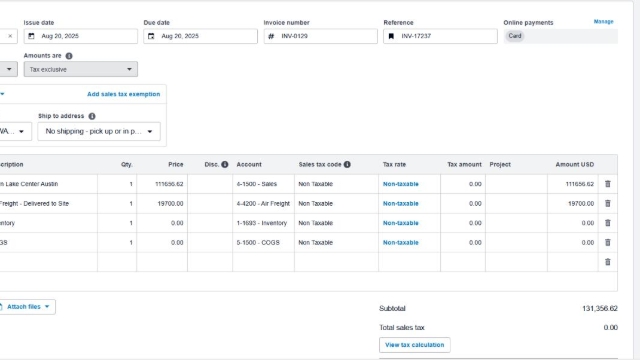Open the partial dropdown left of Tax exclusive
Image resolution: width=640 pixels, height=360 pixels.
click(x=9, y=69)
